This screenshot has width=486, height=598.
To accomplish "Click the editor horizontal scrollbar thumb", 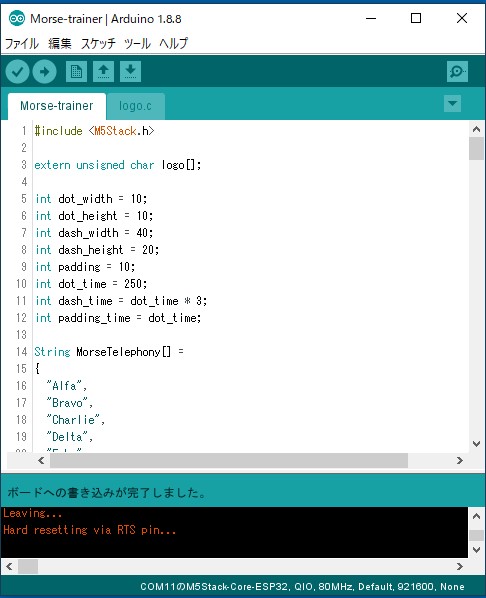I will coord(229,461).
